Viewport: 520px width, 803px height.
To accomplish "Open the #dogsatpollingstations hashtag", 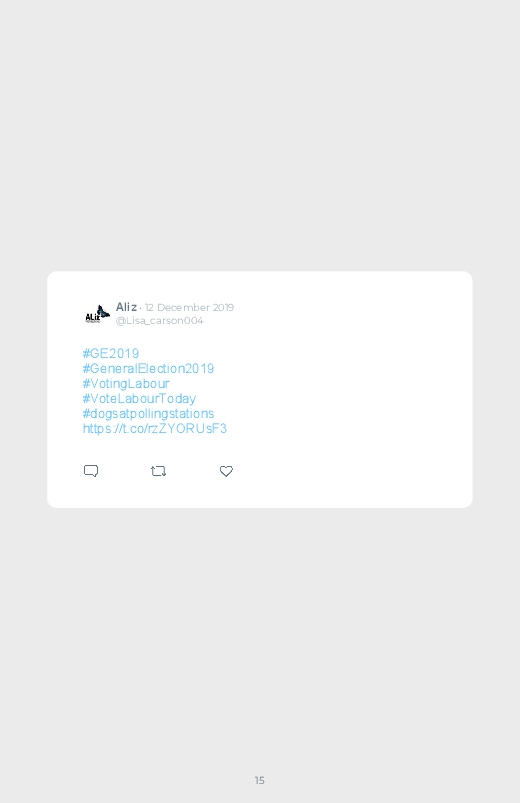I will [148, 413].
